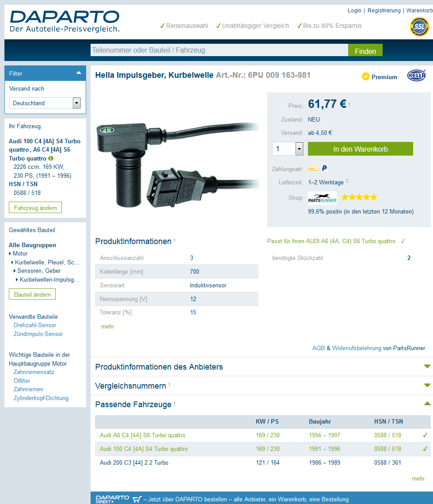The image size is (433, 504).
Task: Click the Login link
Action: [x=354, y=11]
